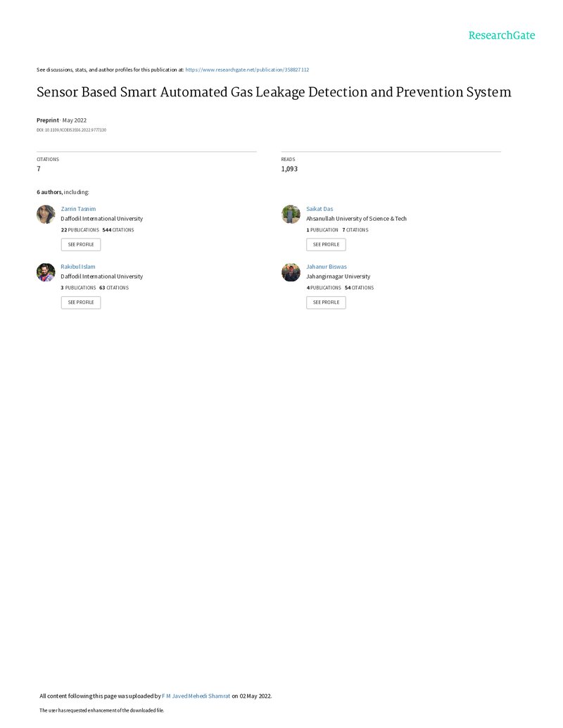Click the ResearchGate logo
Screen dimensions: 563x728
point(501,36)
